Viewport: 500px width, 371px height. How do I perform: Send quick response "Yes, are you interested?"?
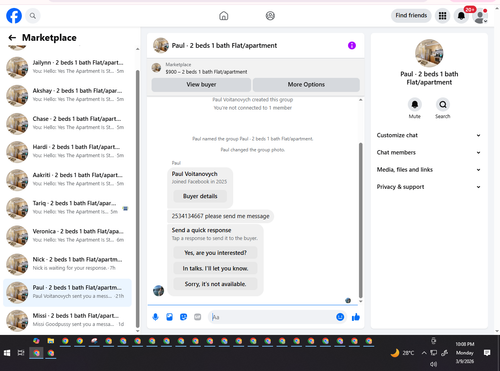tap(215, 253)
